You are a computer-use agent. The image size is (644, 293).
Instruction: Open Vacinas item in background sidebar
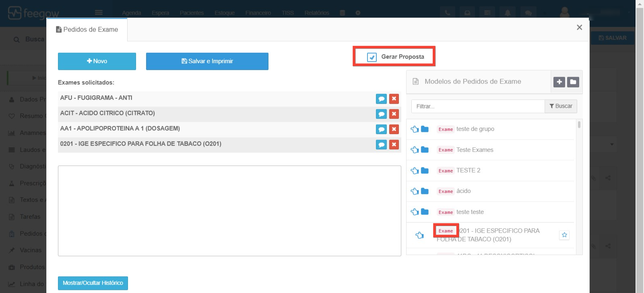pyautogui.click(x=31, y=250)
